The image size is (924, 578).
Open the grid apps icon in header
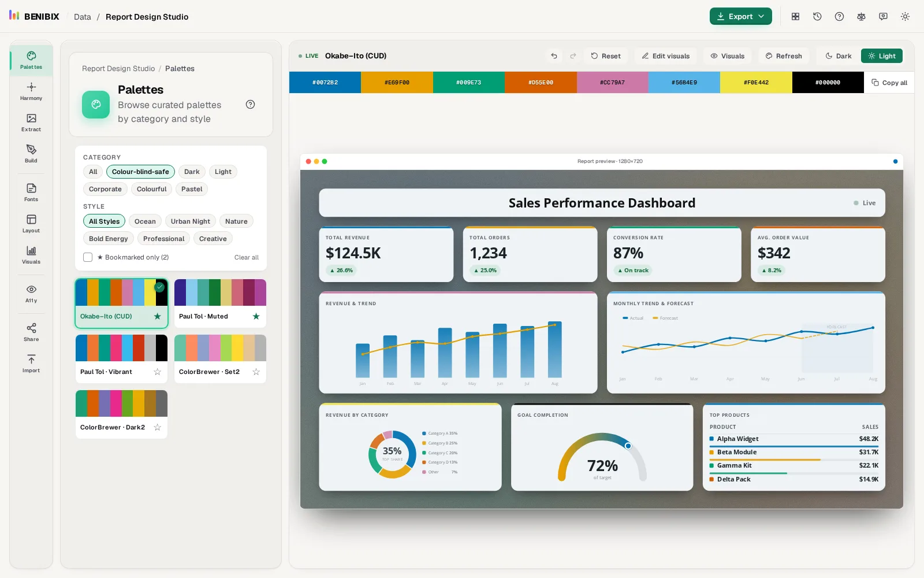tap(795, 17)
